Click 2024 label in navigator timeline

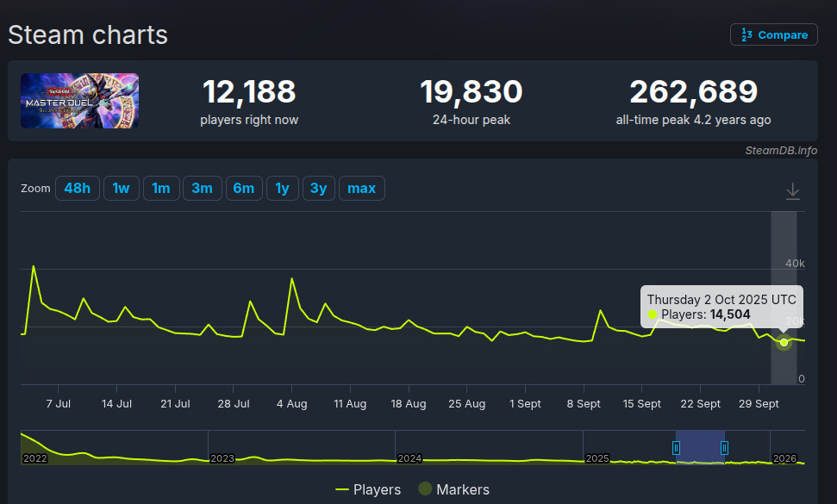(410, 458)
